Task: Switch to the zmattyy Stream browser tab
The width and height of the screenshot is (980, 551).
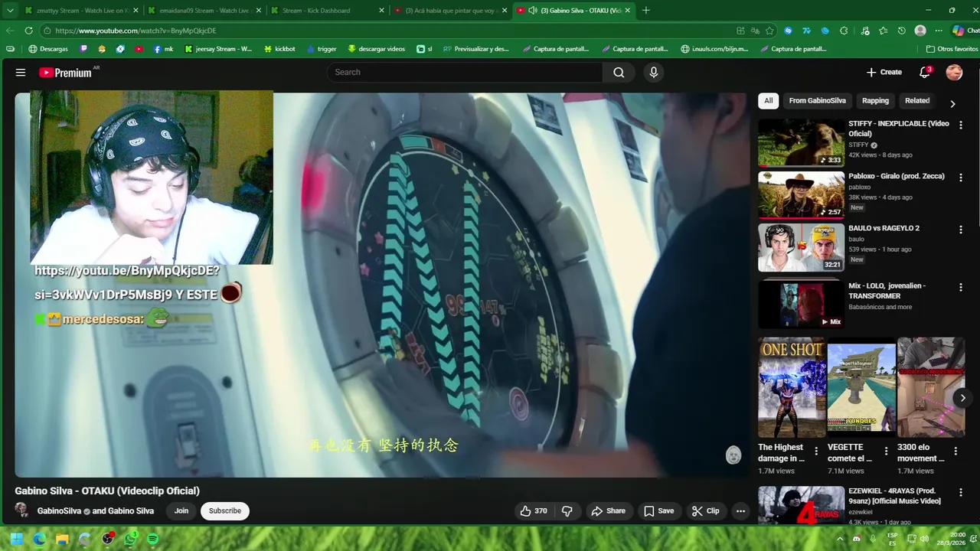Action: click(80, 11)
